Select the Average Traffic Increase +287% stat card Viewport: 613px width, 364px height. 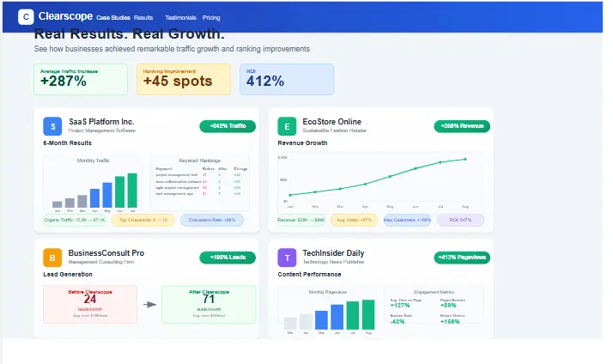[81, 79]
